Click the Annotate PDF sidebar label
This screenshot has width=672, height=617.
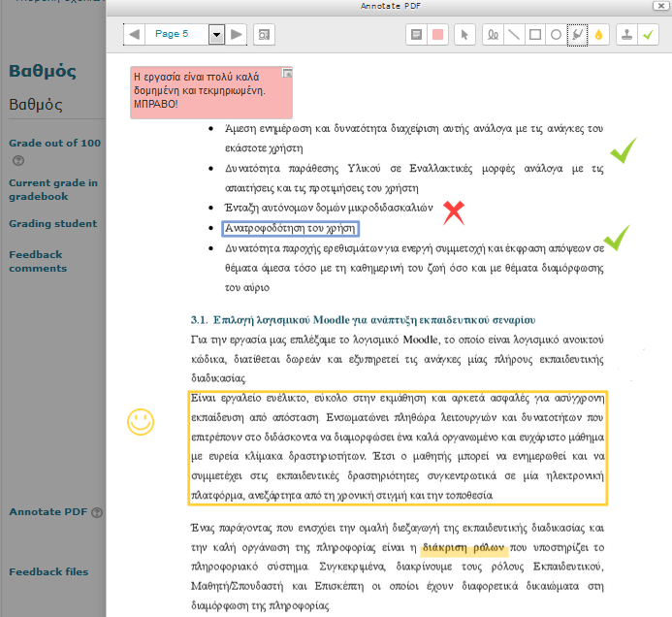tap(48, 511)
